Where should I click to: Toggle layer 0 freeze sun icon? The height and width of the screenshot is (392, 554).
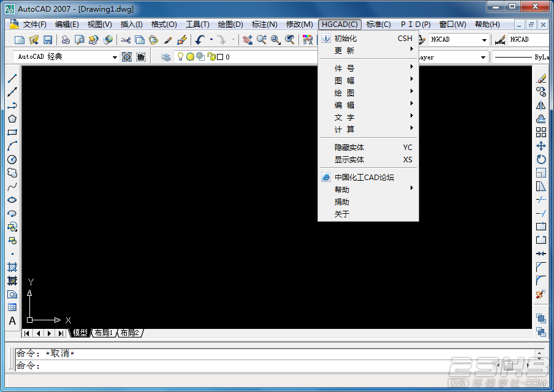[190, 56]
